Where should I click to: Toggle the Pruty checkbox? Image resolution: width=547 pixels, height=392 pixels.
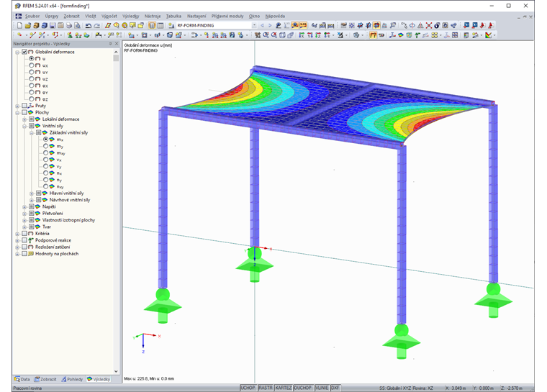24,106
